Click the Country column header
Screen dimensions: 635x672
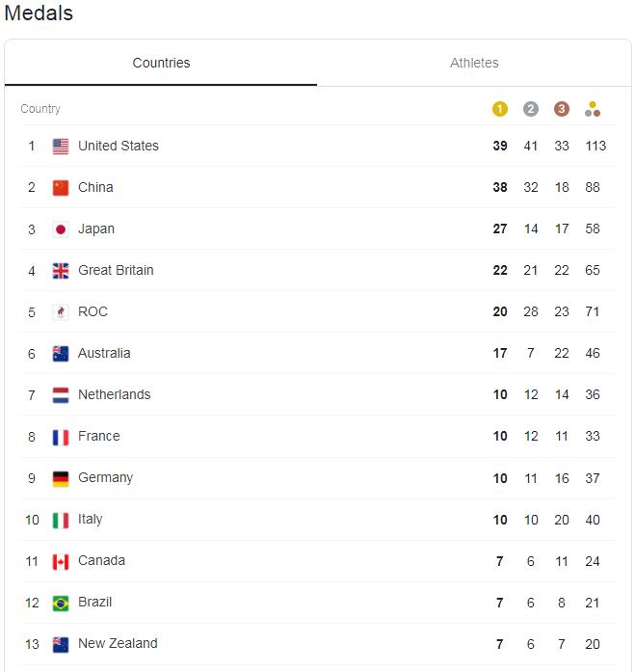click(40, 109)
